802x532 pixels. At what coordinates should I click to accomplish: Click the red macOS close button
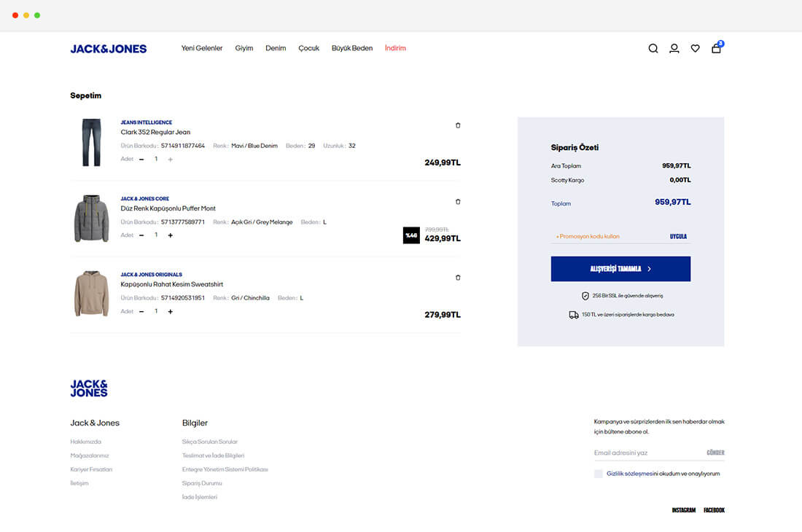tap(15, 15)
